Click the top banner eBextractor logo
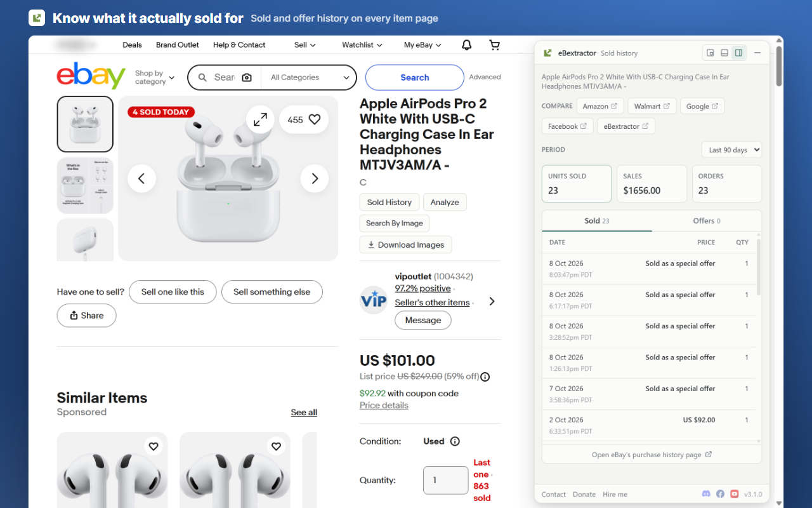This screenshot has height=508, width=812. point(37,18)
